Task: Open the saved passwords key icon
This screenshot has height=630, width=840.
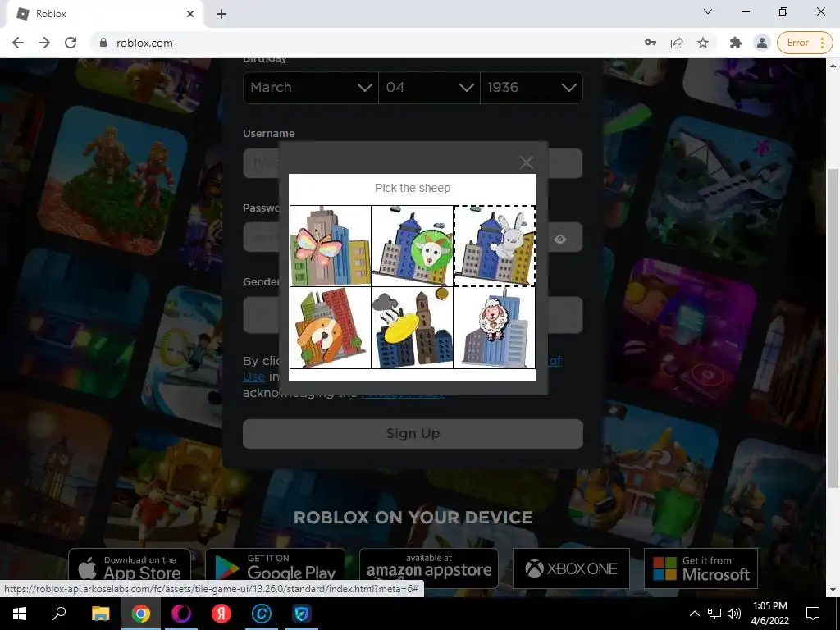Action: 651,43
